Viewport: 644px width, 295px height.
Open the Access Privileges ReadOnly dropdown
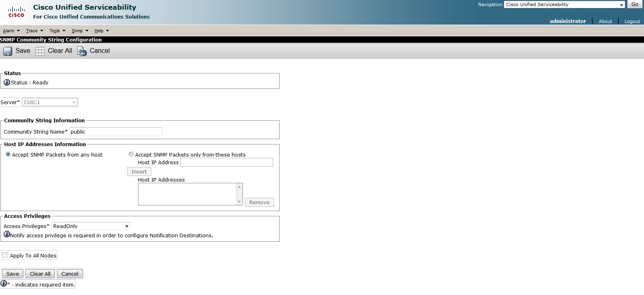pos(91,226)
